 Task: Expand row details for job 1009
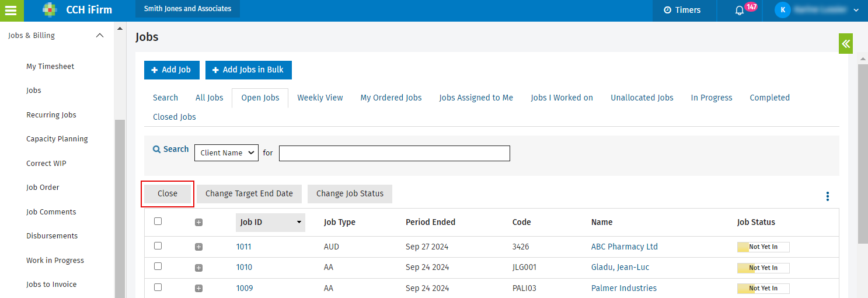tap(198, 289)
